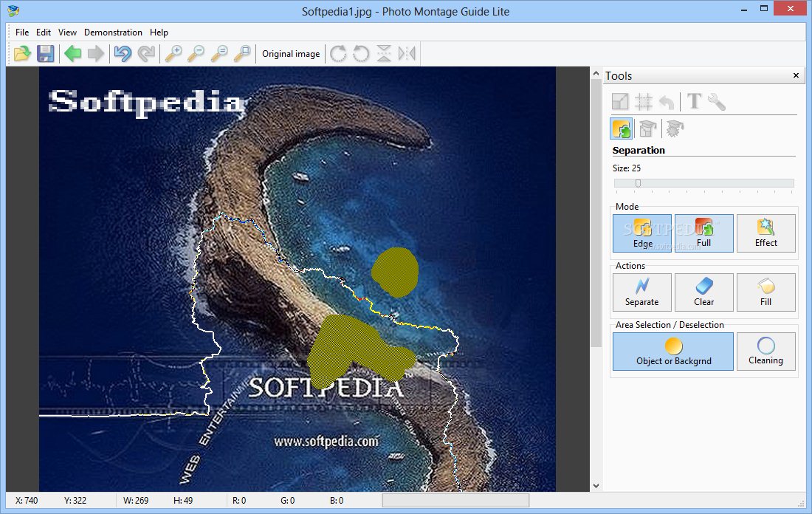
Task: Open the Demonstration menu
Action: 113,32
